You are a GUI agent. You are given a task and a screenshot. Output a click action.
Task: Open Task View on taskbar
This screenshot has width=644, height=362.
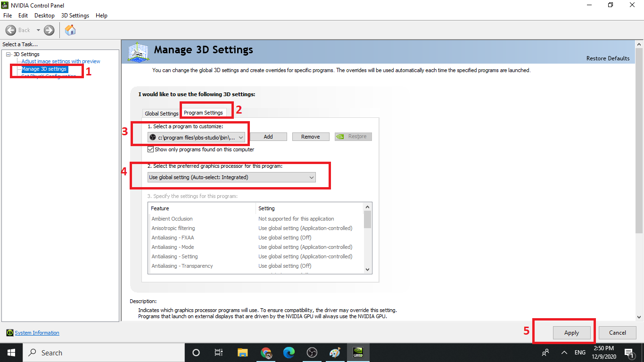(219, 353)
